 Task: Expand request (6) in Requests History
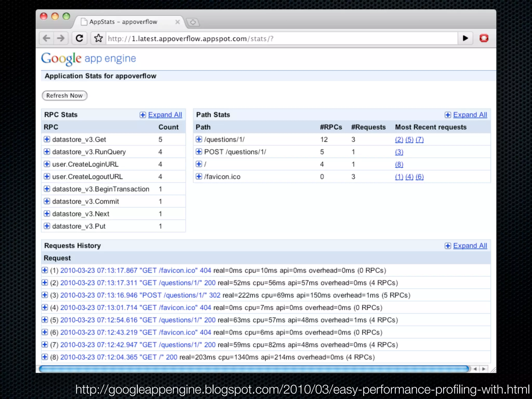point(45,332)
